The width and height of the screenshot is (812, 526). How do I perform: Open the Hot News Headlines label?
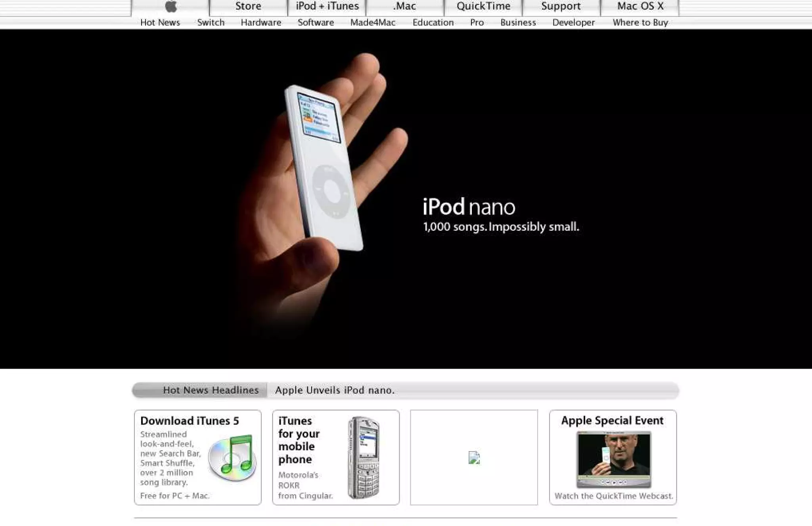211,390
